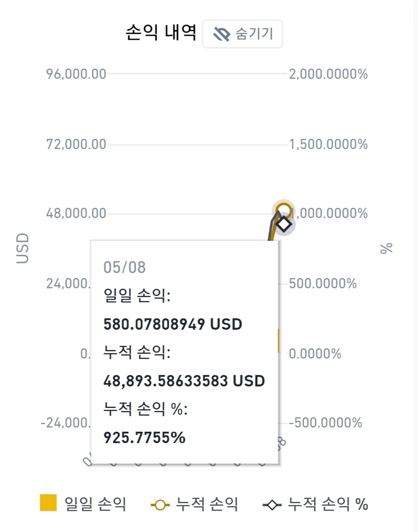
Task: Click the USD axis title
Action: [22, 248]
